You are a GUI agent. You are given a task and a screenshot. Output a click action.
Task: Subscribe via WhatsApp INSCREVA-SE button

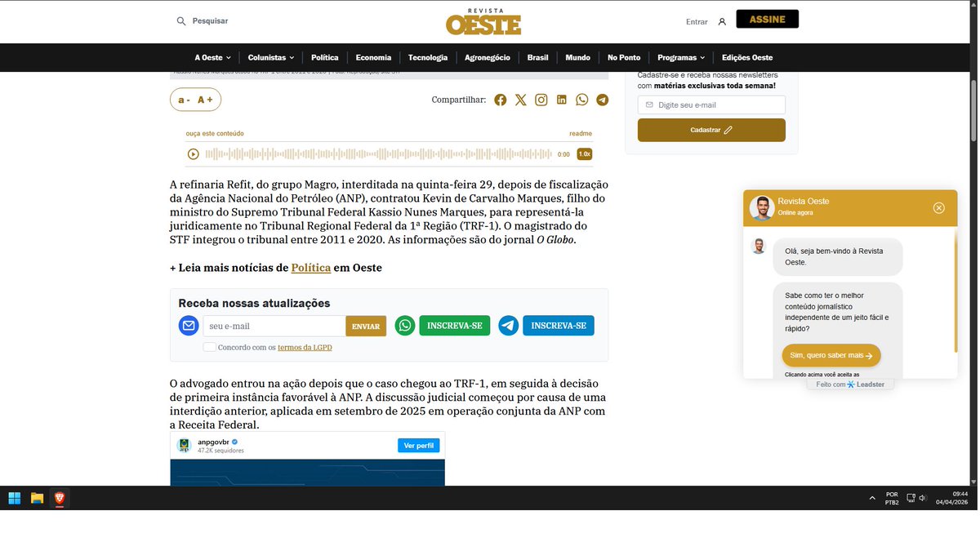[455, 326]
